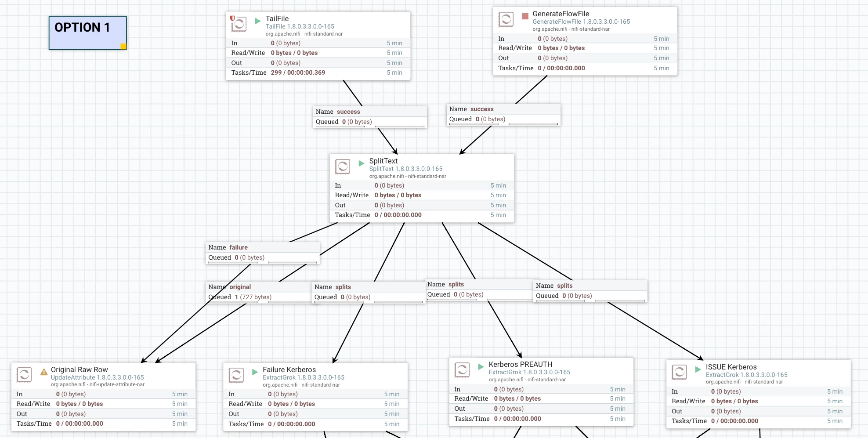Click the TailFile processor title
This screenshot has height=438, width=868.
(277, 18)
